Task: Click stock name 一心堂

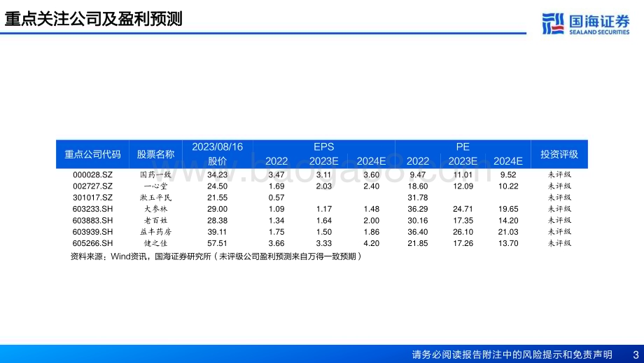Action: 155,186
